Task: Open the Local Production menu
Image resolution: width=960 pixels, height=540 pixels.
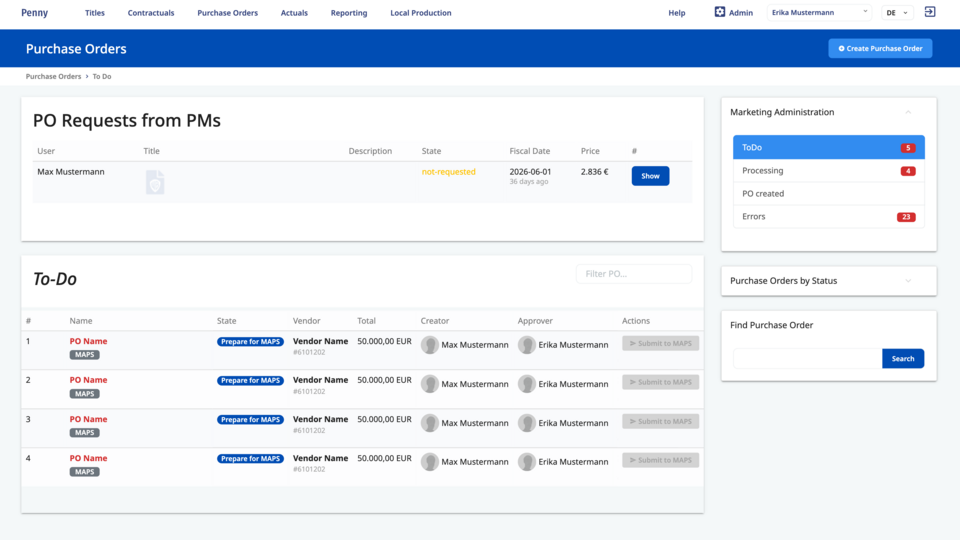Action: click(421, 13)
